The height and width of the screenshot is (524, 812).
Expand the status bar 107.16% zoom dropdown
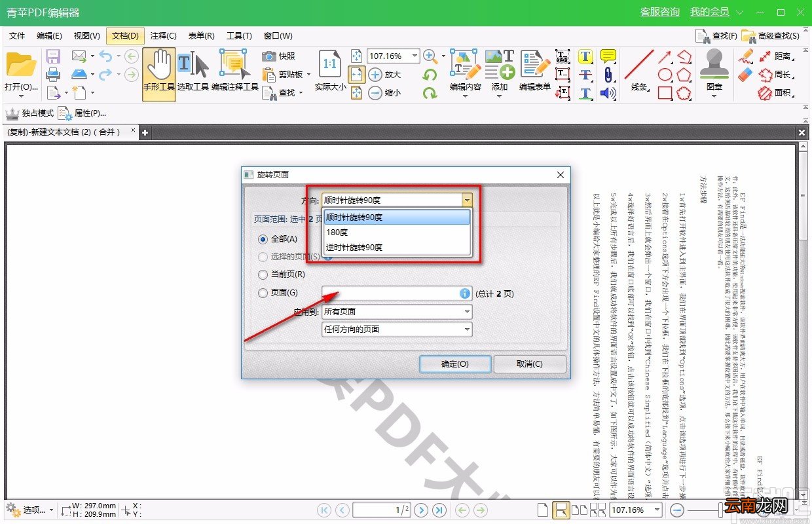657,510
